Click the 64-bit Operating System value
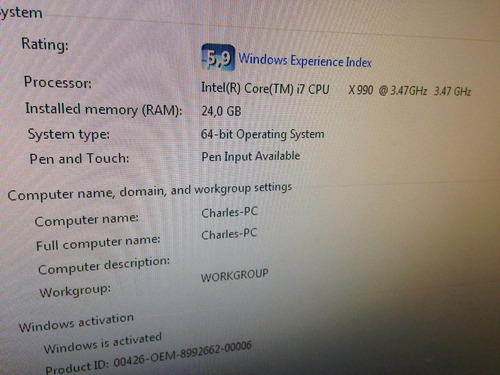The width and height of the screenshot is (500, 375). 262,134
